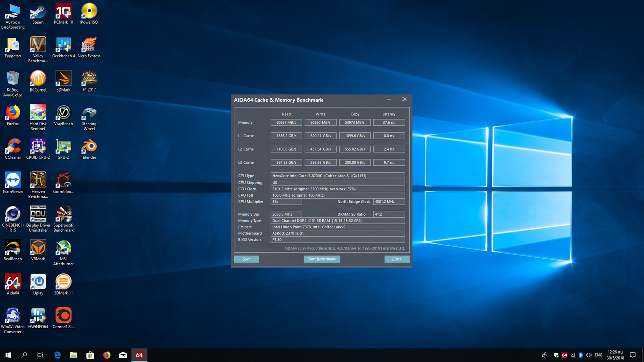Open the PCMark 10 desktop icon
The width and height of the screenshot is (644, 362).
63,14
